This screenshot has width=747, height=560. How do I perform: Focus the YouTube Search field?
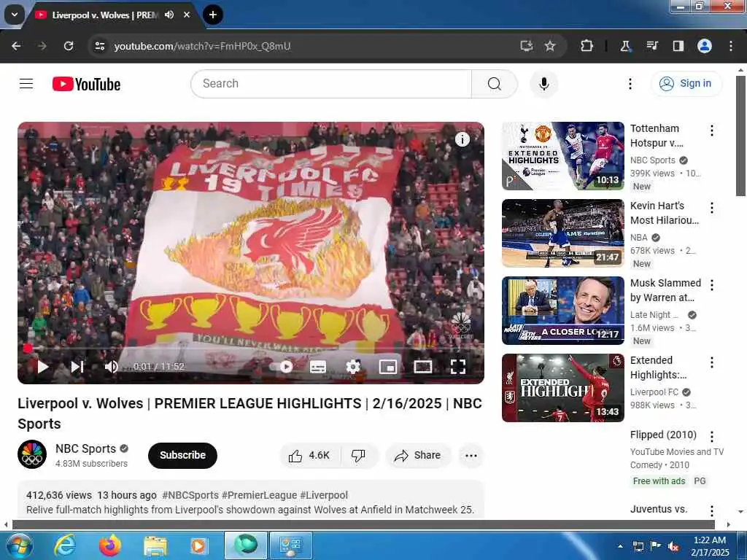click(332, 84)
